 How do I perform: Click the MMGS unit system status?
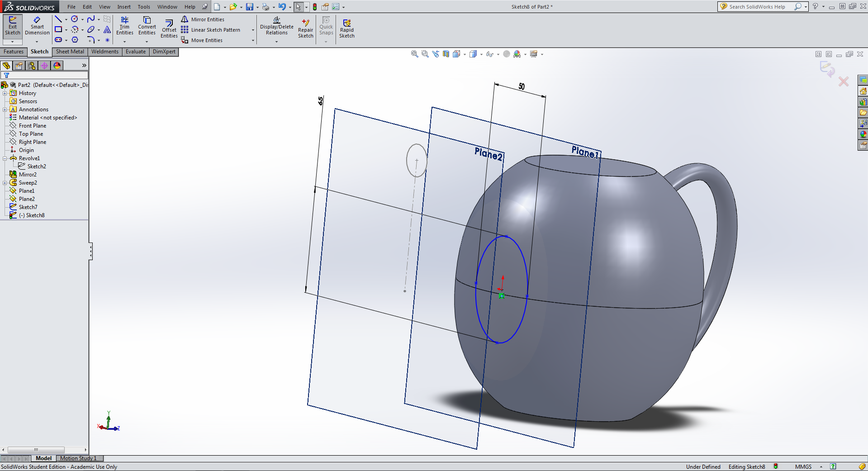click(x=803, y=466)
